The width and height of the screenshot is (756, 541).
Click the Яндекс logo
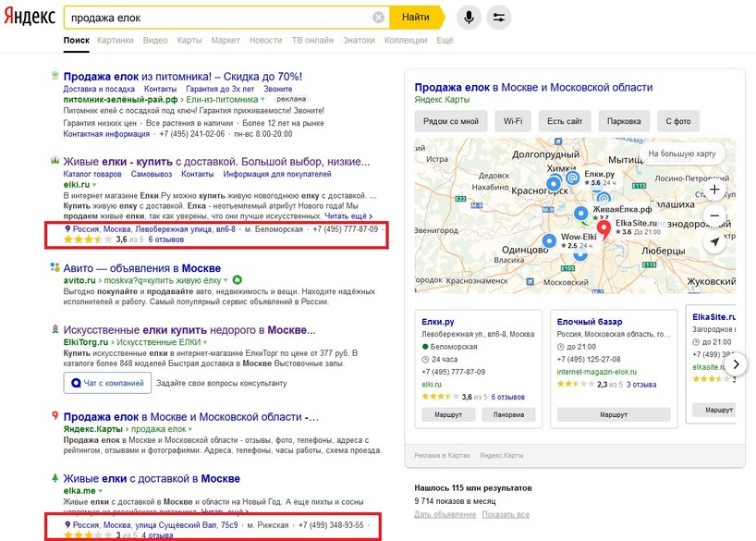pos(30,17)
